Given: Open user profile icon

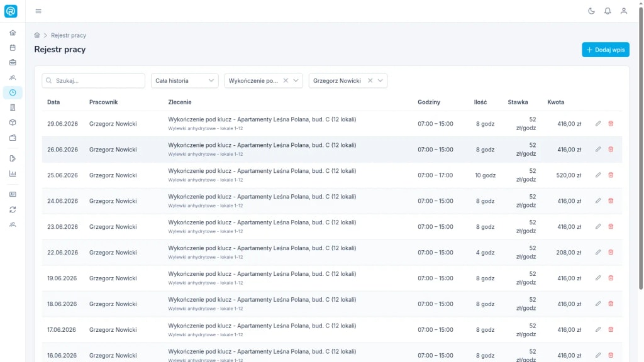Looking at the screenshot, I should [623, 11].
